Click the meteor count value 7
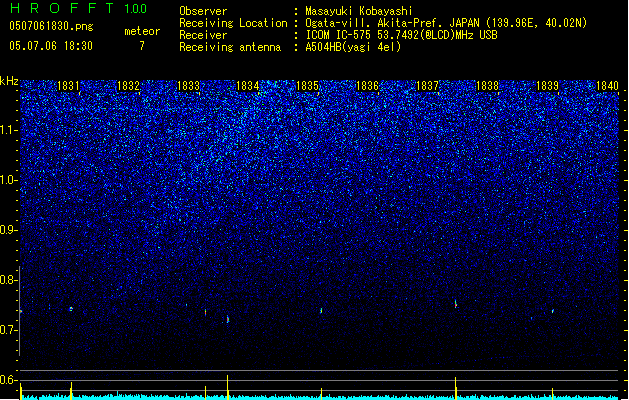The height and width of the screenshot is (400, 629). click(x=142, y=46)
